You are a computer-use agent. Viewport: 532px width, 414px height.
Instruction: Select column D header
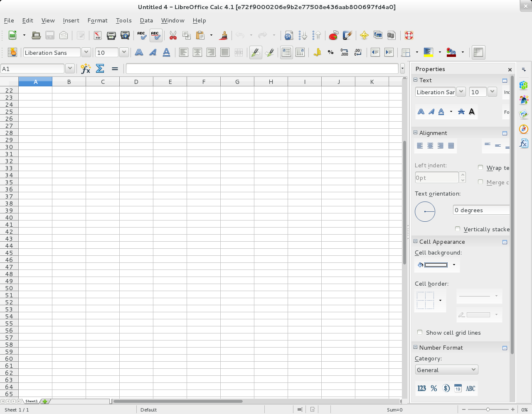[136, 82]
